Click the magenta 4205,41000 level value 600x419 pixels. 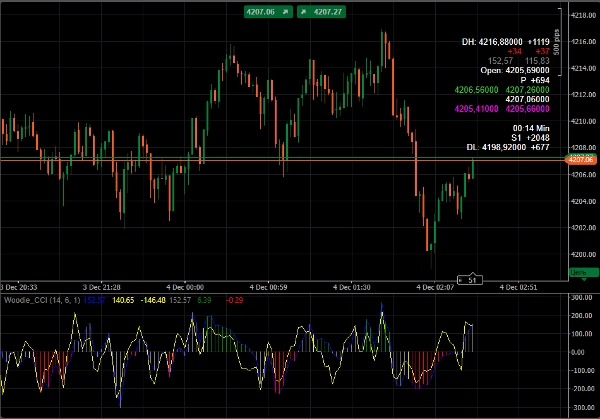click(477, 109)
